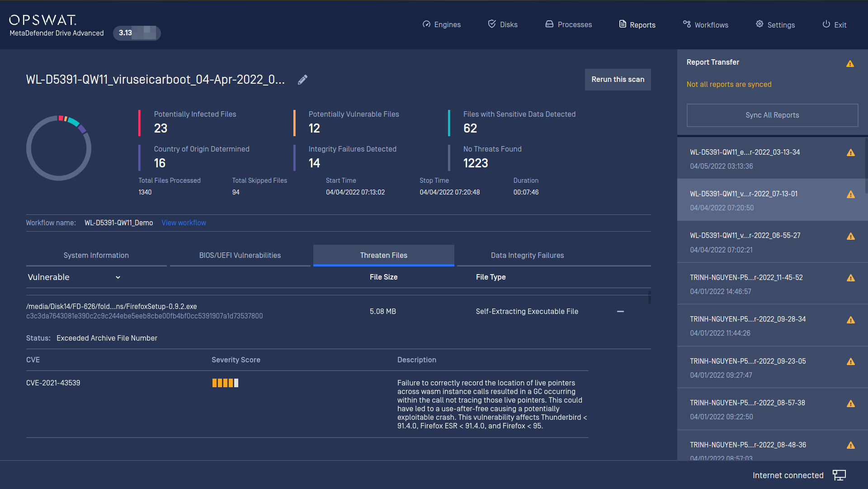Click Integrity Failures Detected count 14
The height and width of the screenshot is (489, 868).
(314, 163)
